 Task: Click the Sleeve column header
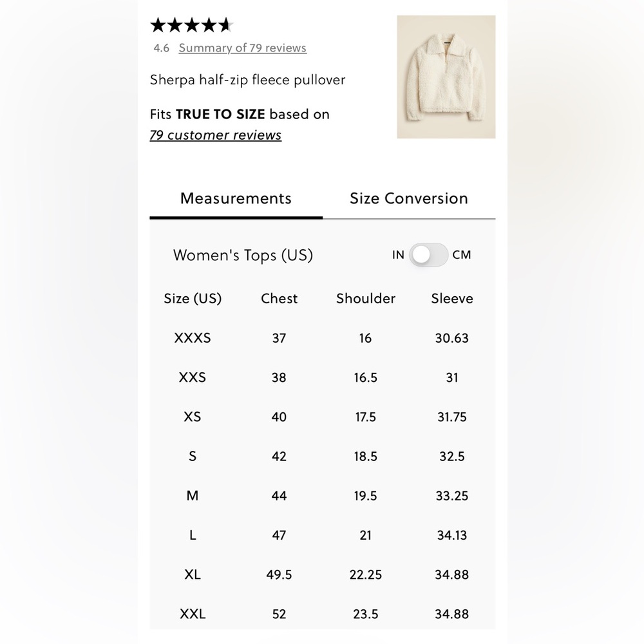pyautogui.click(x=452, y=299)
